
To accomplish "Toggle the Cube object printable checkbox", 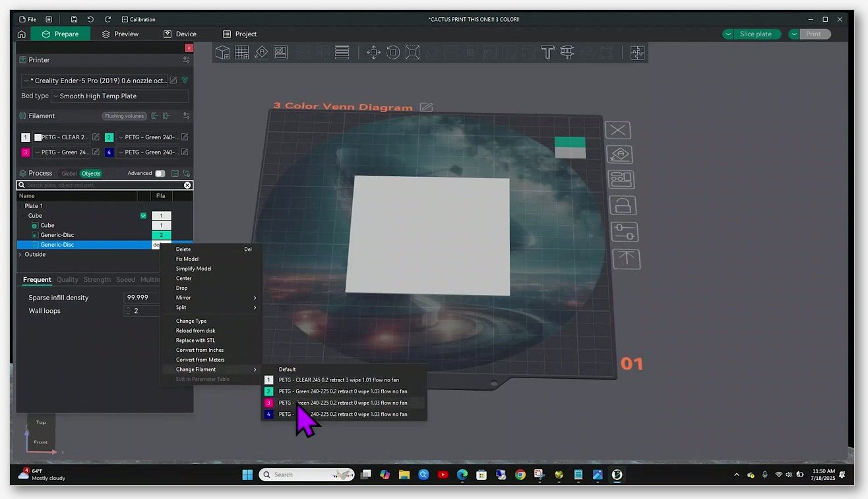I will (x=143, y=216).
